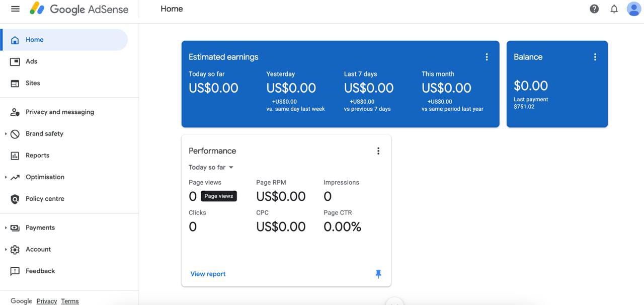
Task: Click the Policy centre shield icon
Action: pyautogui.click(x=15, y=199)
